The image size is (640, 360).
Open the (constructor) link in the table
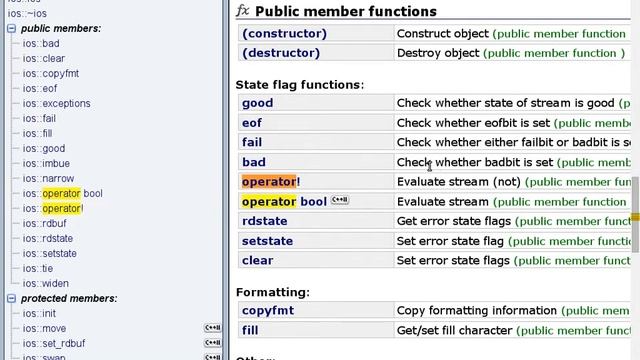284,33
